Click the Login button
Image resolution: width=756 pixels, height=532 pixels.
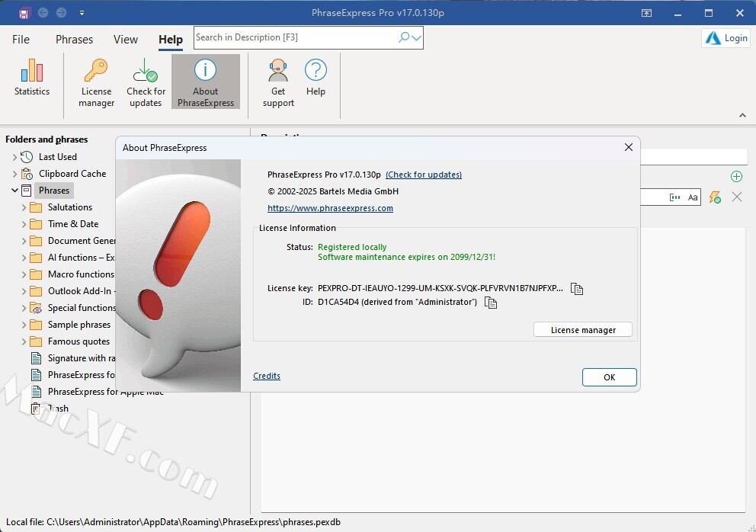726,38
